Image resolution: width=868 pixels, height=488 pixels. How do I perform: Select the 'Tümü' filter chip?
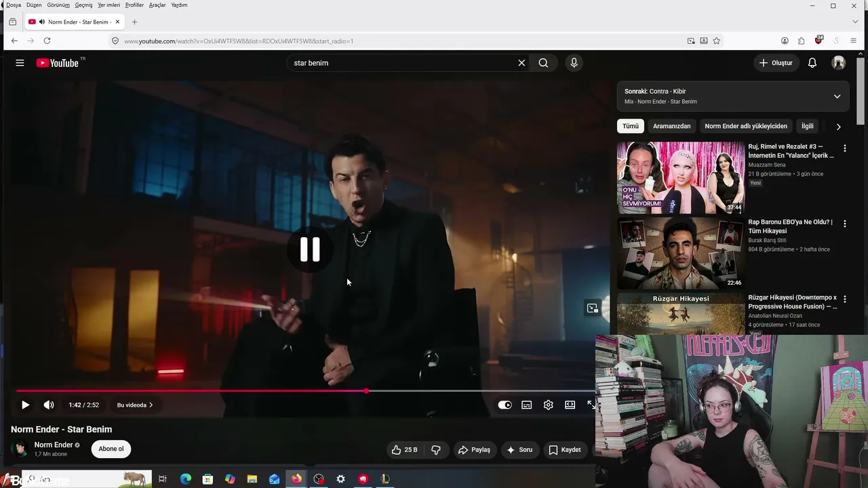631,126
